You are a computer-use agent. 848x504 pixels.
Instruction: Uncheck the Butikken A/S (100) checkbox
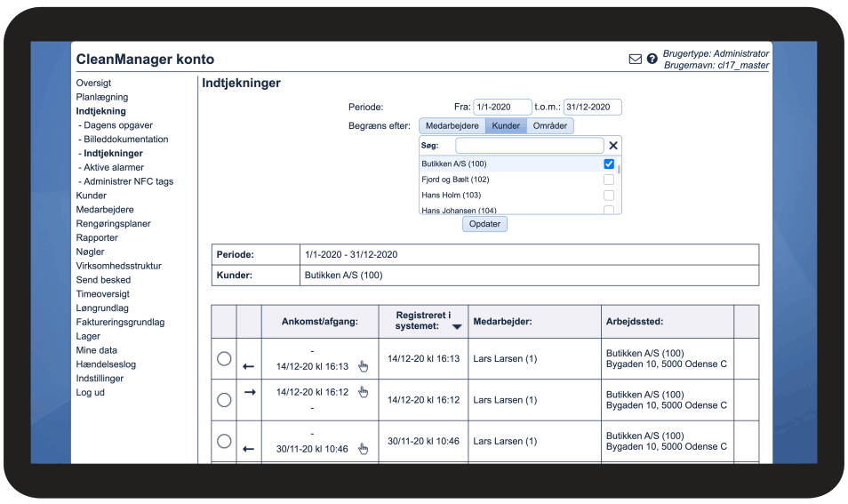tap(609, 164)
